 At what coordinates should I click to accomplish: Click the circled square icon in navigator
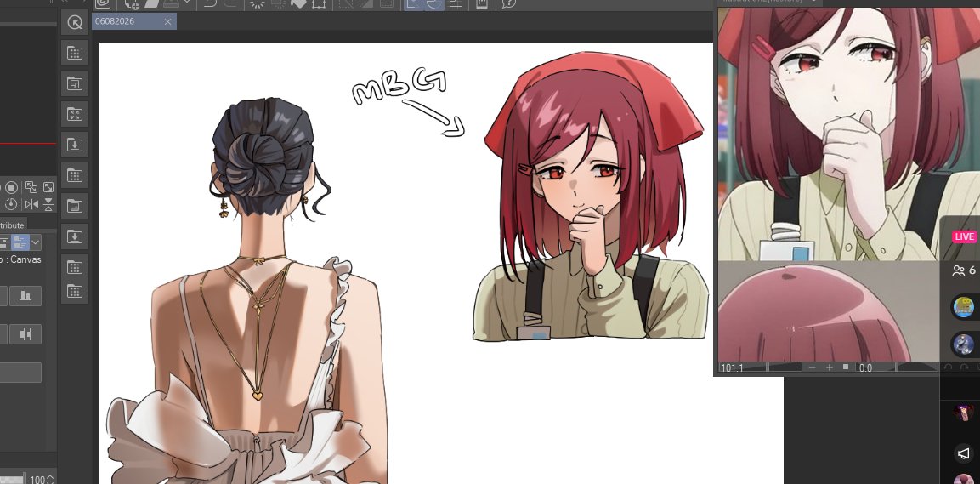click(11, 187)
